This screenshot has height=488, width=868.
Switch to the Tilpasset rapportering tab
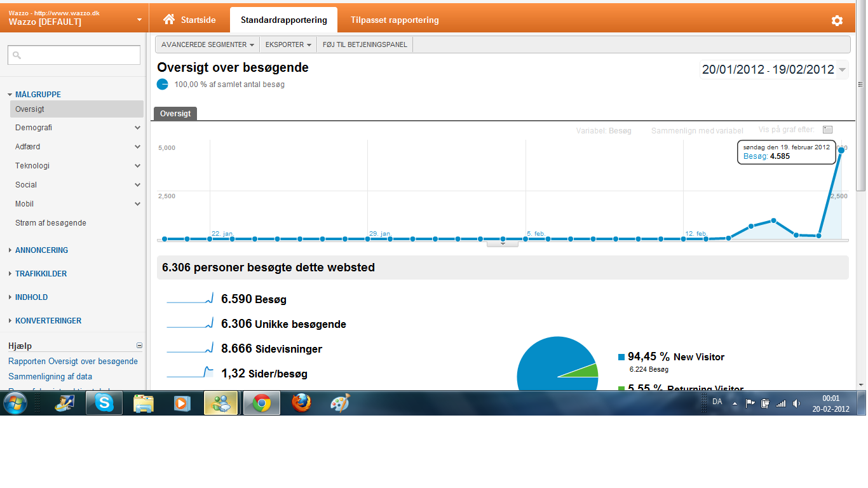click(x=395, y=20)
